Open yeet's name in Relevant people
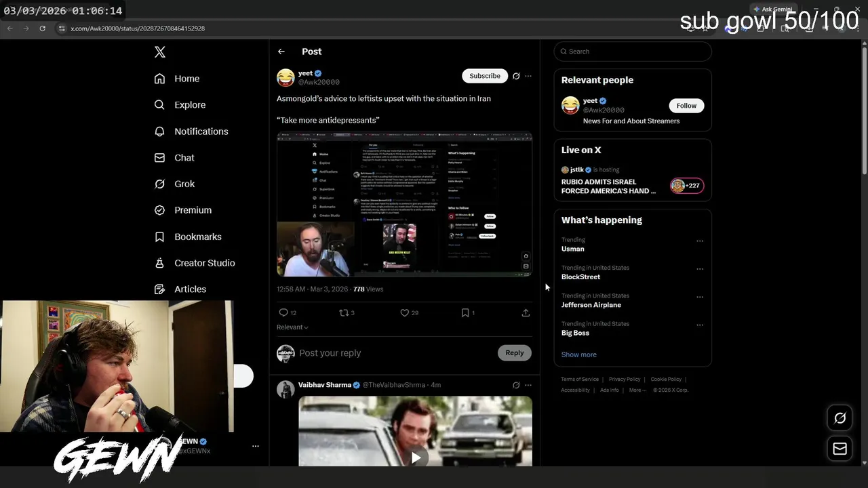This screenshot has width=868, height=488. (590, 101)
